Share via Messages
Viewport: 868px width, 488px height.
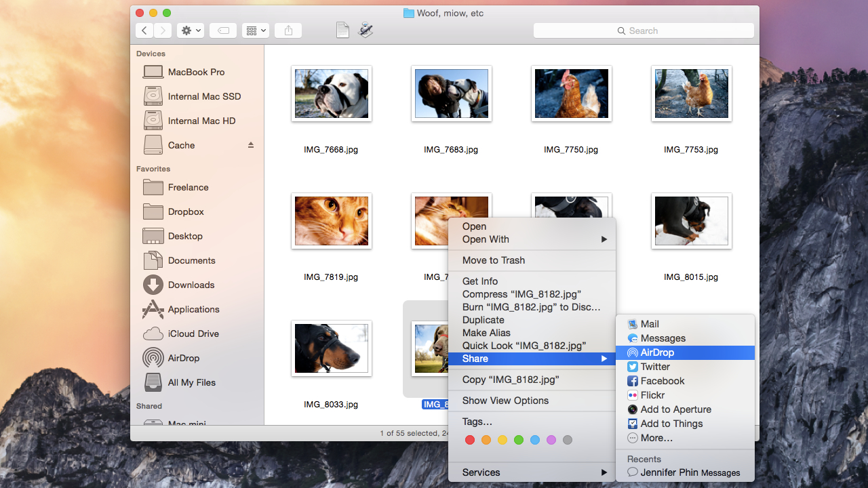tap(685, 338)
